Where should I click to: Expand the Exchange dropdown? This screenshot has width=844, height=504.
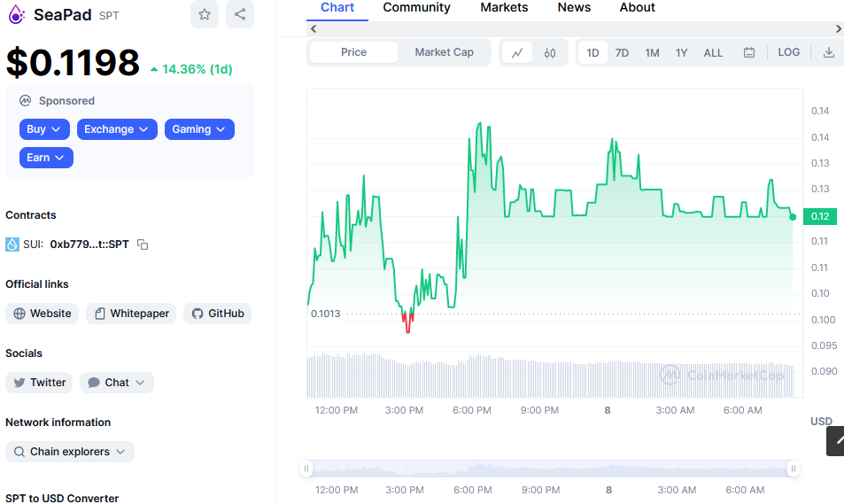[117, 129]
